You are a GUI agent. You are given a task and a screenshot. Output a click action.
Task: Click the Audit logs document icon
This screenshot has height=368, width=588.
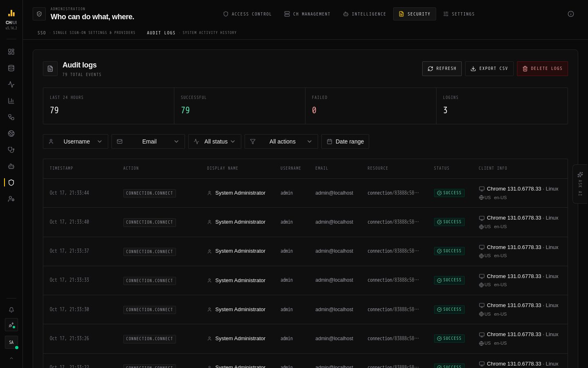(x=50, y=69)
